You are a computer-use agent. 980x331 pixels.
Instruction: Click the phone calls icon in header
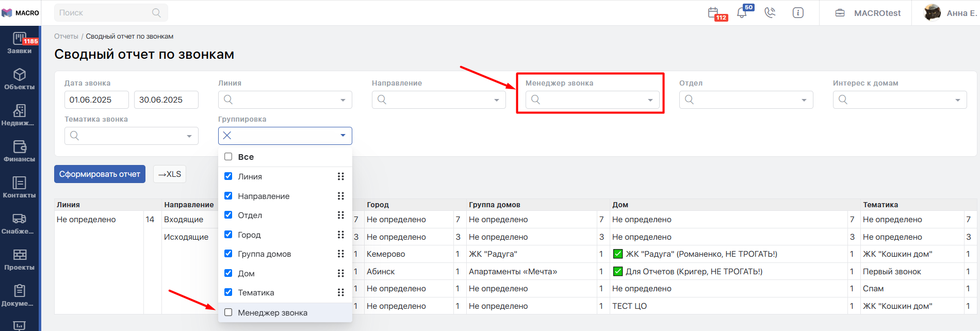click(x=770, y=13)
